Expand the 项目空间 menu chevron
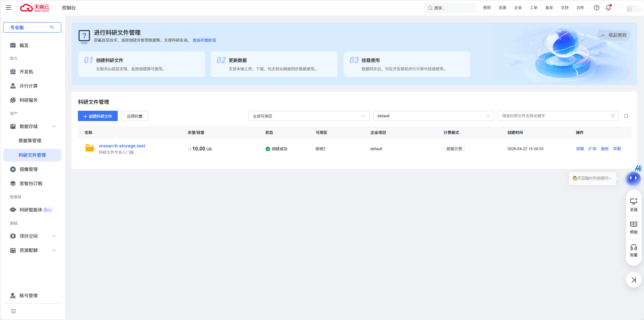The image size is (644, 320). point(54,236)
